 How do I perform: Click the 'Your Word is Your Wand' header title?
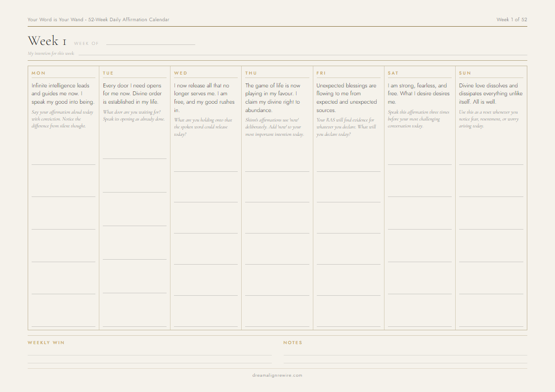[x=98, y=19]
